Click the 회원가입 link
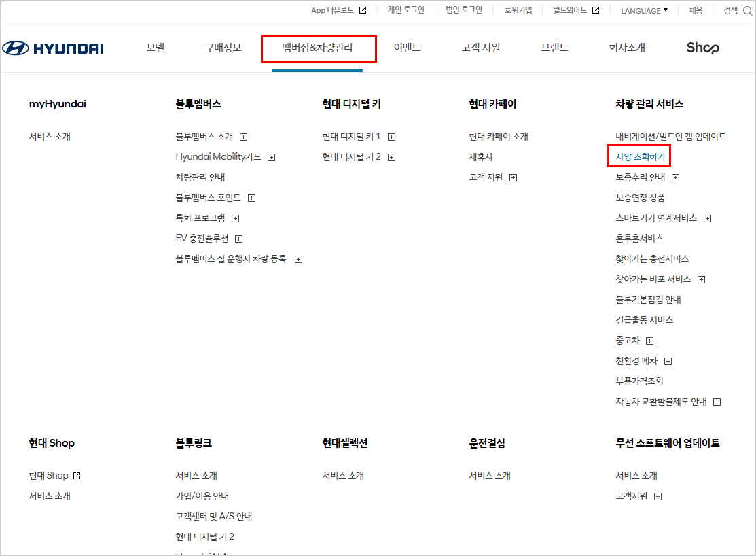756x556 pixels. (x=519, y=10)
